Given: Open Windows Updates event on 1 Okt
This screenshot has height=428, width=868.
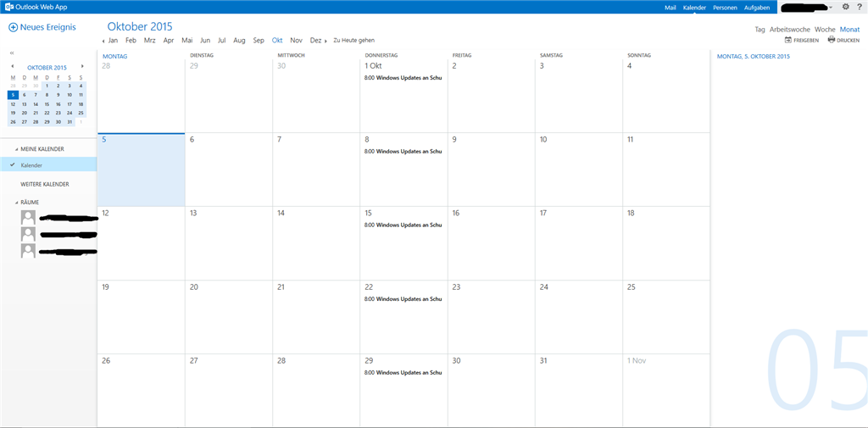Looking at the screenshot, I should (403, 77).
